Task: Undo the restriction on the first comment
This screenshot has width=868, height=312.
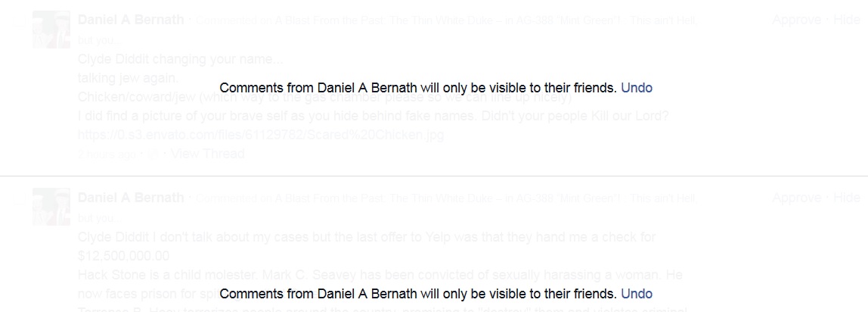Action: [636, 88]
